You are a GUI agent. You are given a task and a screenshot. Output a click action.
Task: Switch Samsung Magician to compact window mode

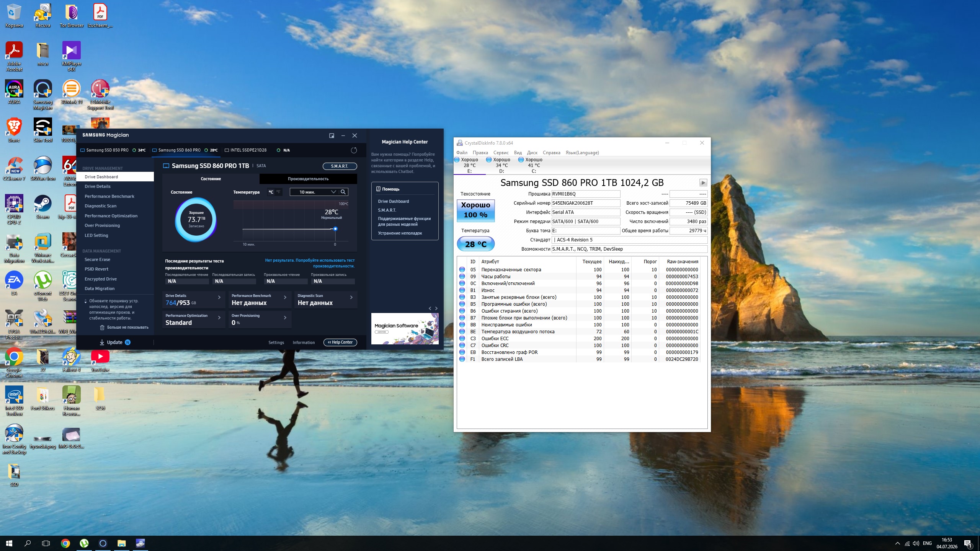pos(332,135)
